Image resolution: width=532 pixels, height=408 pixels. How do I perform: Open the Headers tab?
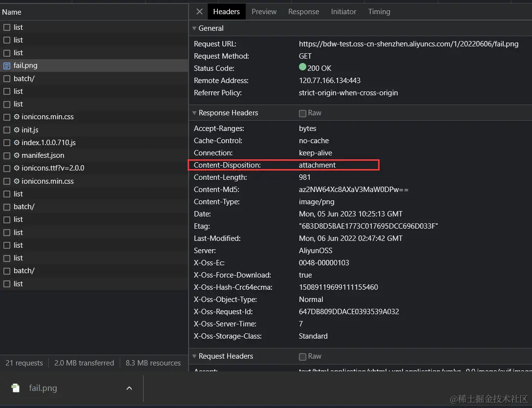(x=226, y=12)
